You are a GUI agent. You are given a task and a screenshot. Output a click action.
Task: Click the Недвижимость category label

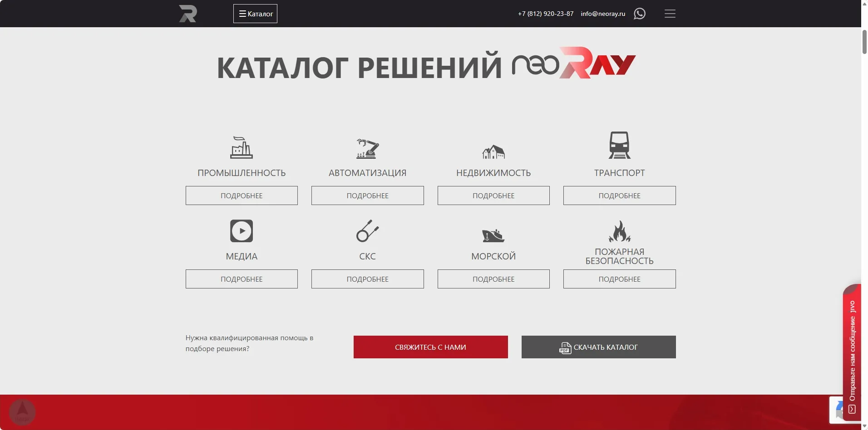click(x=493, y=173)
